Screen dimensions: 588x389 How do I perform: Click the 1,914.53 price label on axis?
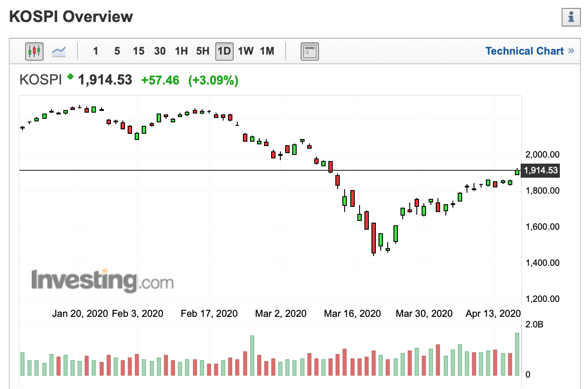point(540,170)
